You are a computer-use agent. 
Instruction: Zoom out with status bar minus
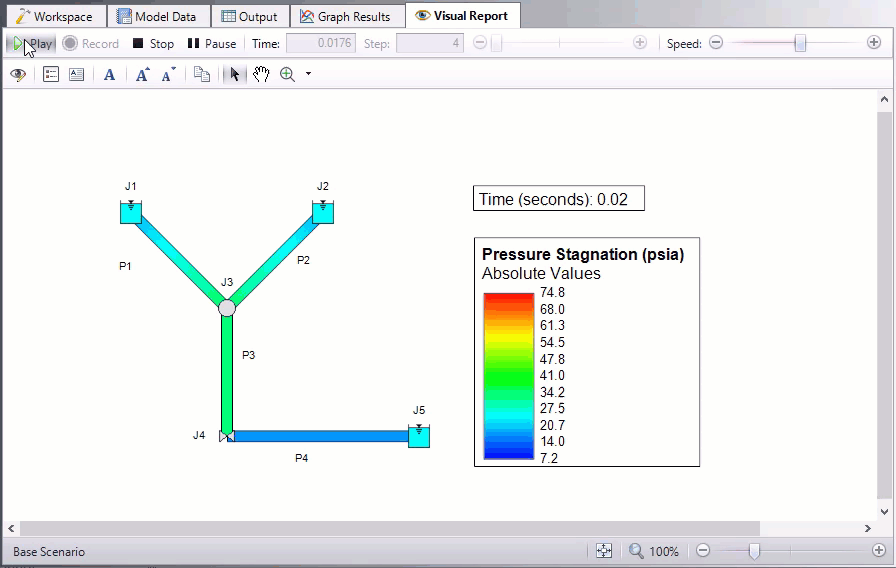703,551
